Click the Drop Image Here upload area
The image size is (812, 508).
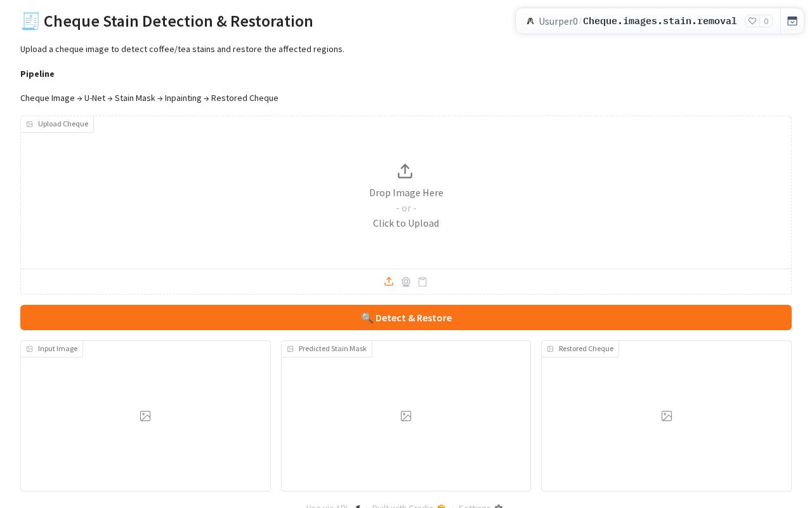pyautogui.click(x=406, y=192)
